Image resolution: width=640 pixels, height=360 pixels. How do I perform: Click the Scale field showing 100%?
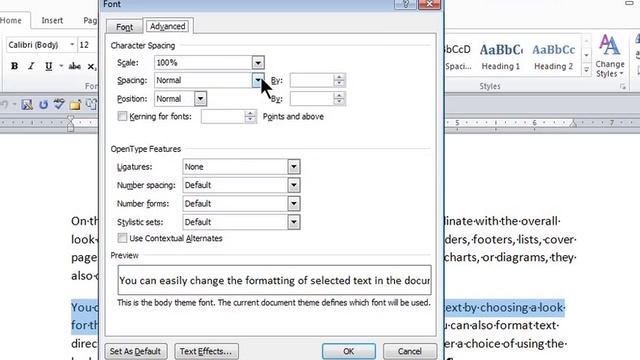pos(203,63)
